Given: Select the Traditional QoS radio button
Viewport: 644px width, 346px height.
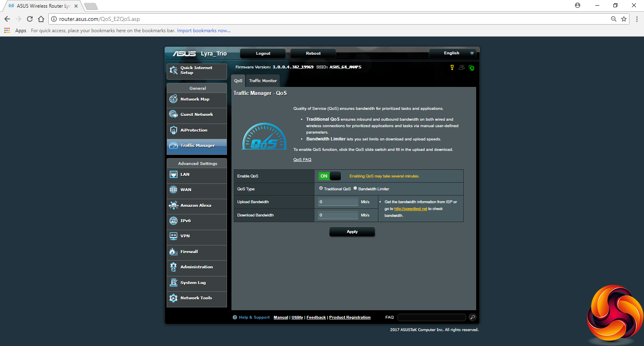Looking at the screenshot, I should (321, 188).
